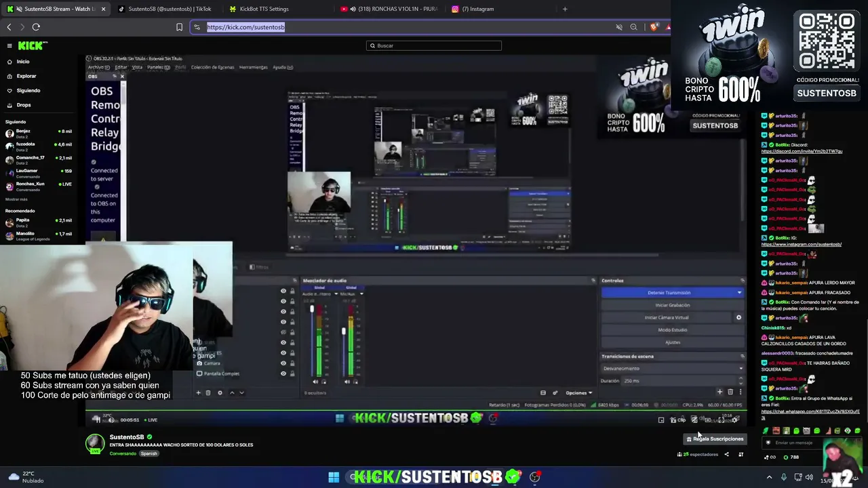868x488 pixels.
Task: Go to Inicio in Kick sidebar
Action: point(23,62)
